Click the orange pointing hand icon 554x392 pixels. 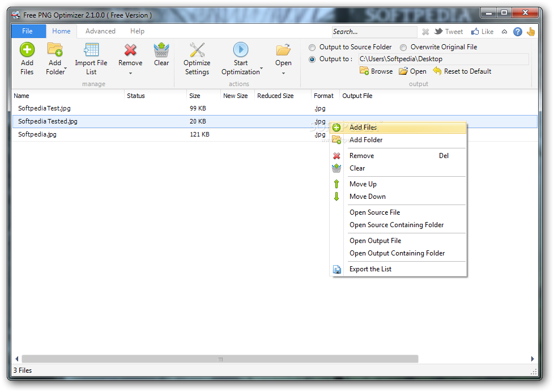click(531, 32)
